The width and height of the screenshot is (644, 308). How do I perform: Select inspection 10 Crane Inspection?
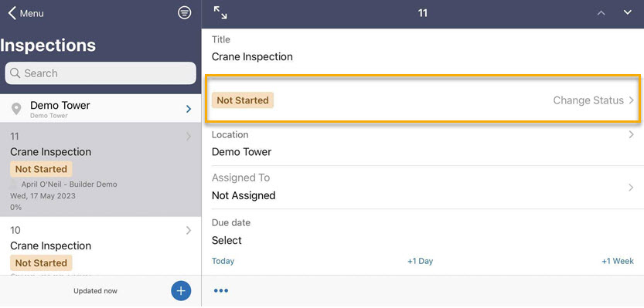(x=101, y=245)
